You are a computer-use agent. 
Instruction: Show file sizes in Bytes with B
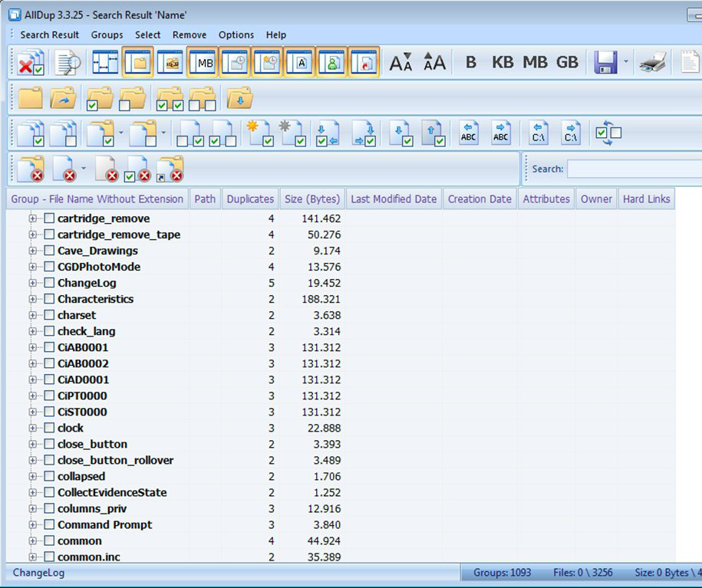tap(470, 62)
